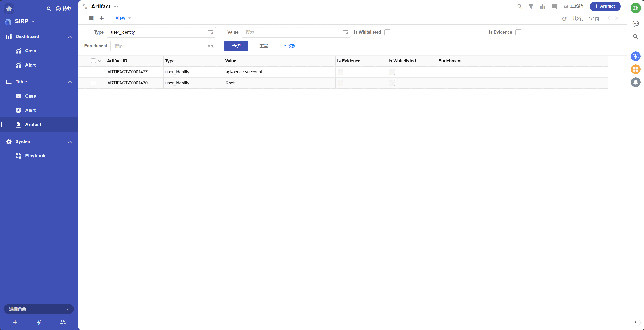Open the comments icon in top toolbar
644x330 pixels.
[554, 6]
